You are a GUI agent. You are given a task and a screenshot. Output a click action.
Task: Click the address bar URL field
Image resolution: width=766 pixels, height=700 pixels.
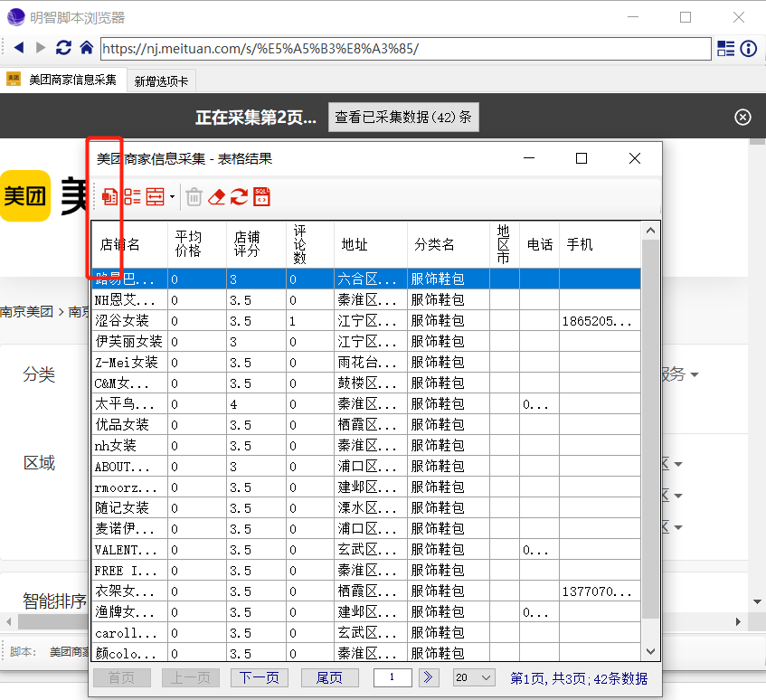pos(405,49)
